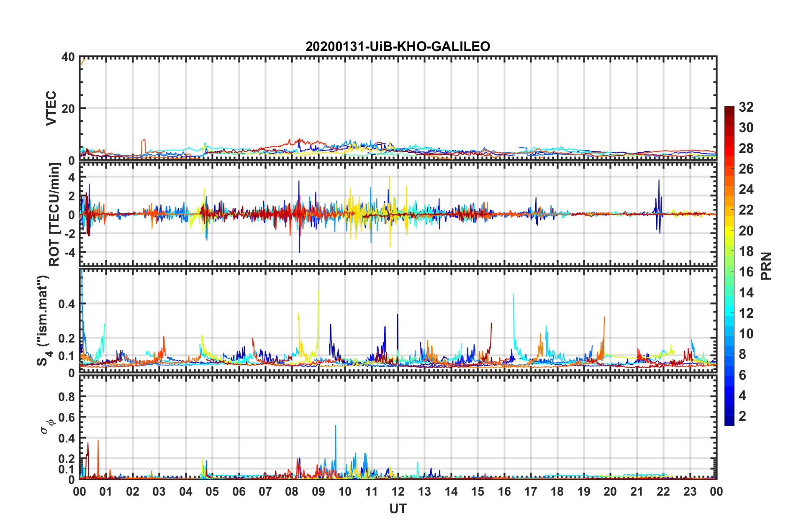Select the 12 label on the PRN colorbar
Screen dimensions: 796x532
point(746,313)
